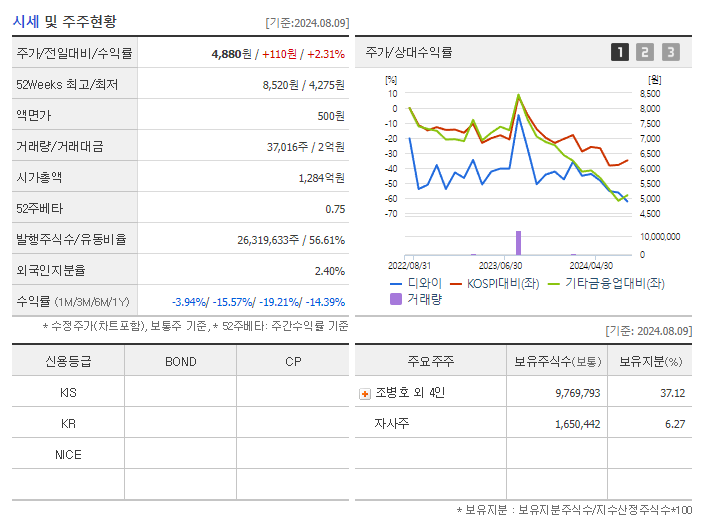Image resolution: width=702 pixels, height=525 pixels.
Task: Click the 2022/08/31 date axis label
Action: pos(409,266)
